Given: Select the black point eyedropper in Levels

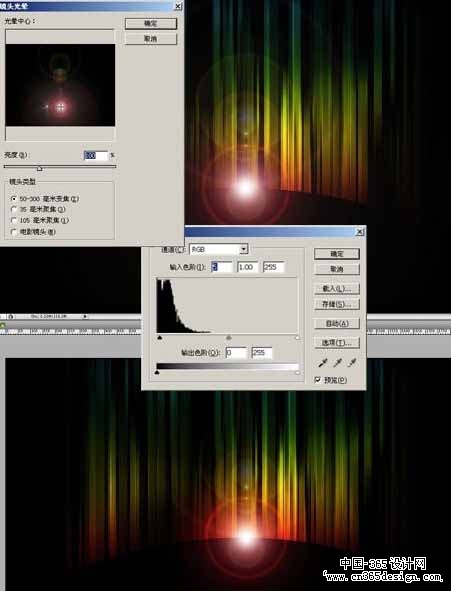Looking at the screenshot, I should [323, 363].
